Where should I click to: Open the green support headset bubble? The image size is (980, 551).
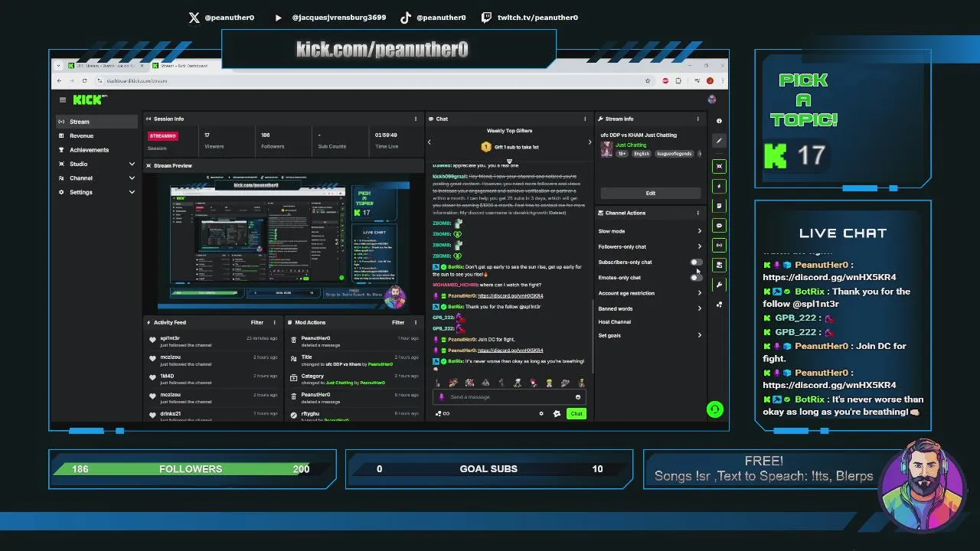click(x=714, y=409)
